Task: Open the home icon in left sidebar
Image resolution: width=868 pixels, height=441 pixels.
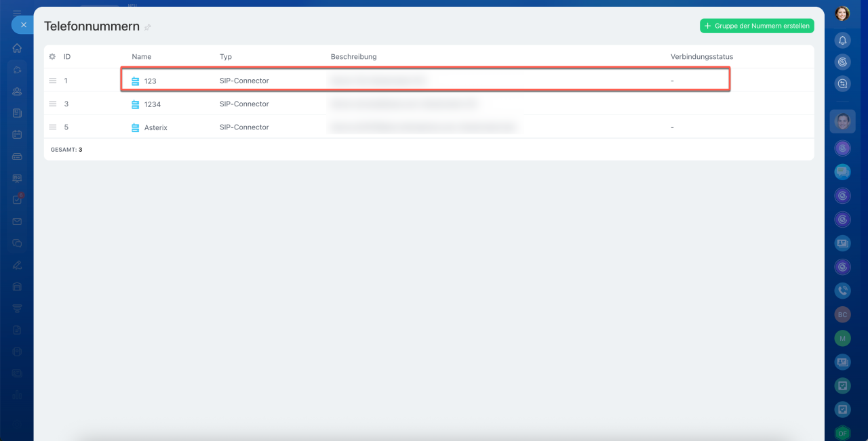Action: point(17,48)
